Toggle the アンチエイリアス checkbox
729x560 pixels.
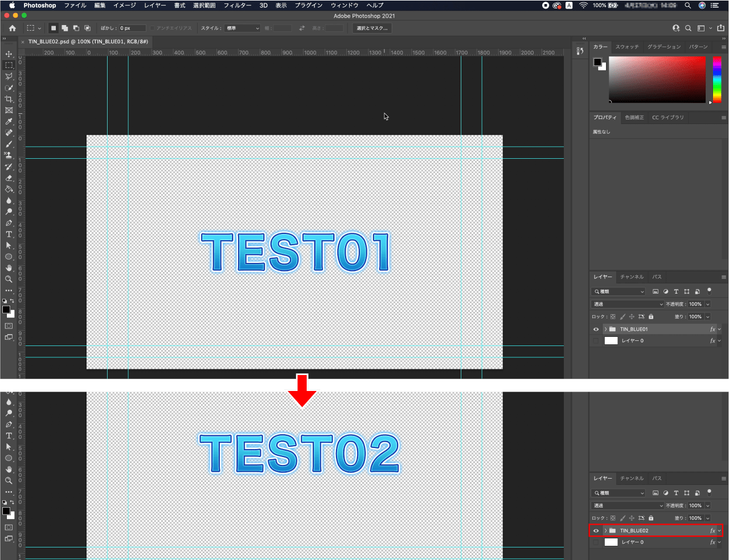pos(153,28)
